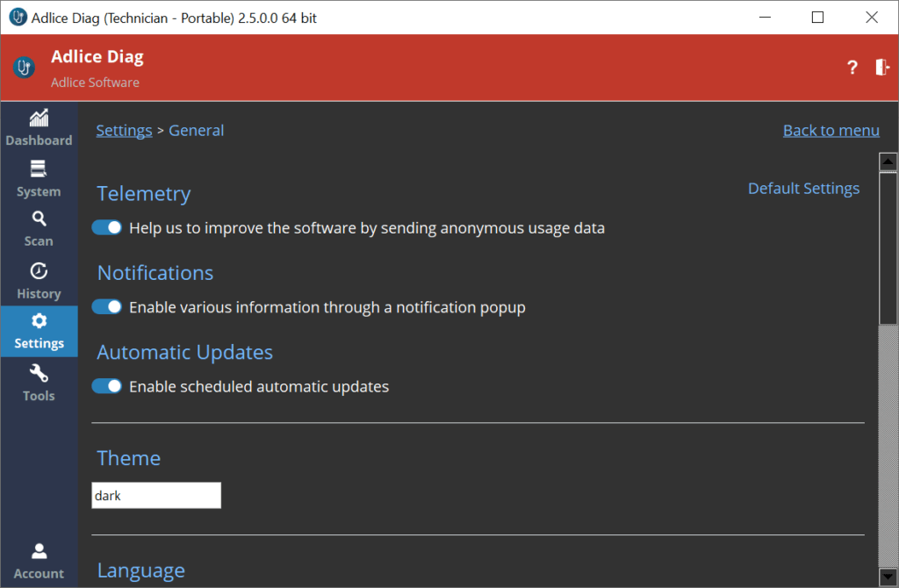Open the Dashboard section in sidebar
This screenshot has height=588, width=899.
click(x=39, y=128)
